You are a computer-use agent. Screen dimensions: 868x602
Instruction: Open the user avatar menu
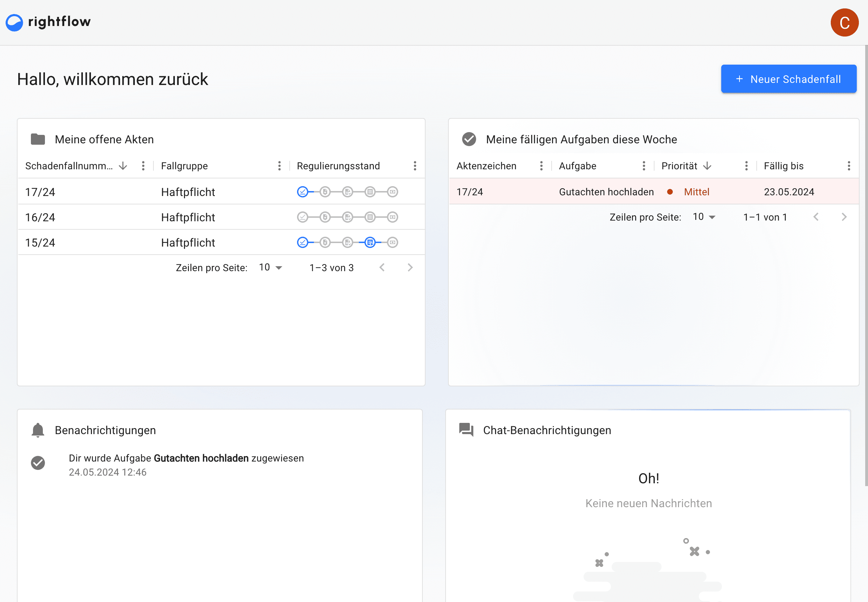(x=844, y=22)
